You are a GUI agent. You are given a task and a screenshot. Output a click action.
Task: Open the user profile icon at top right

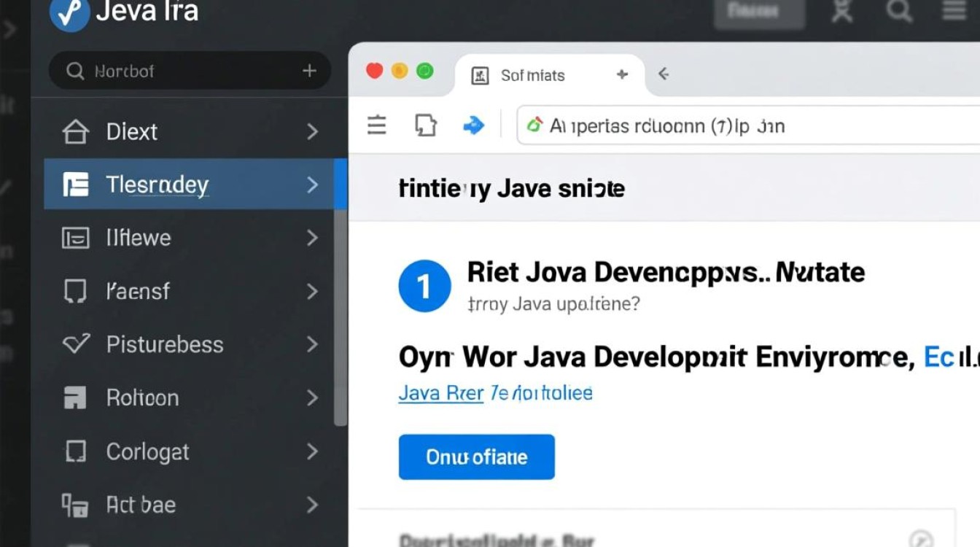[841, 11]
